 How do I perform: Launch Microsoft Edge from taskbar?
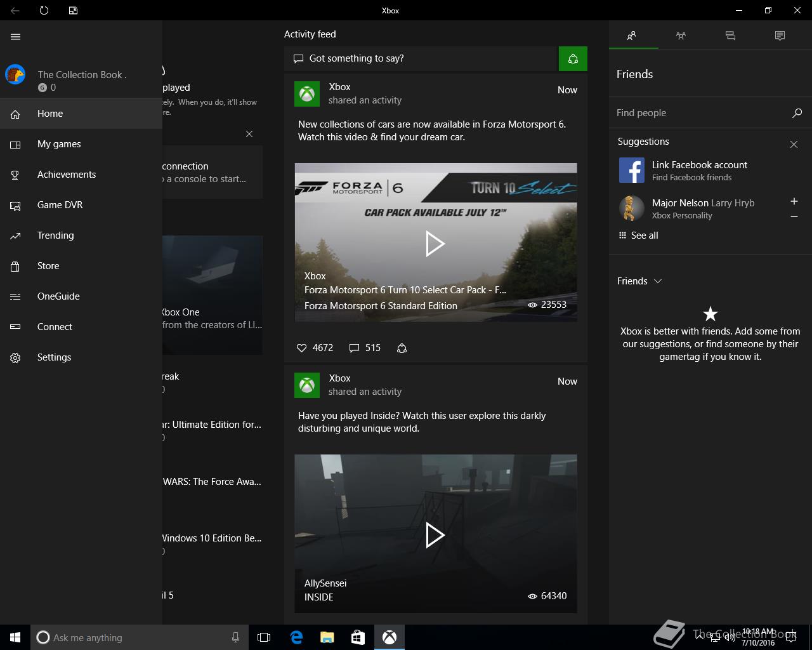(x=296, y=637)
